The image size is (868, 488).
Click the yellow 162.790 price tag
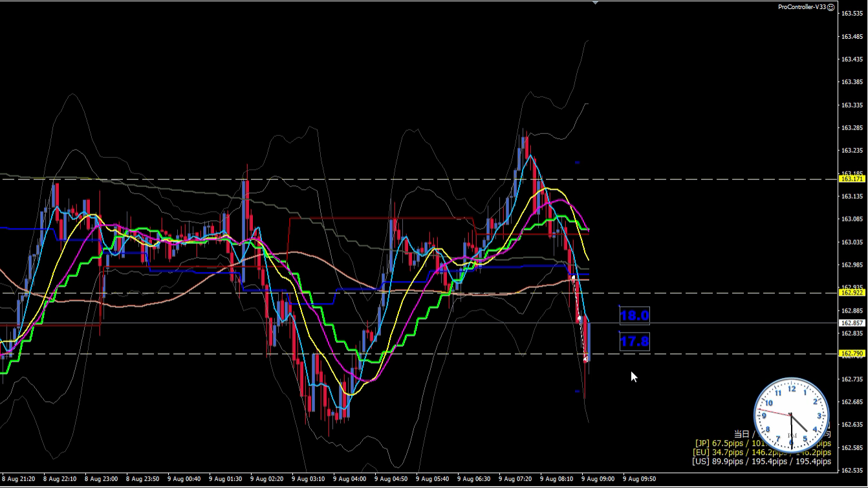852,353
